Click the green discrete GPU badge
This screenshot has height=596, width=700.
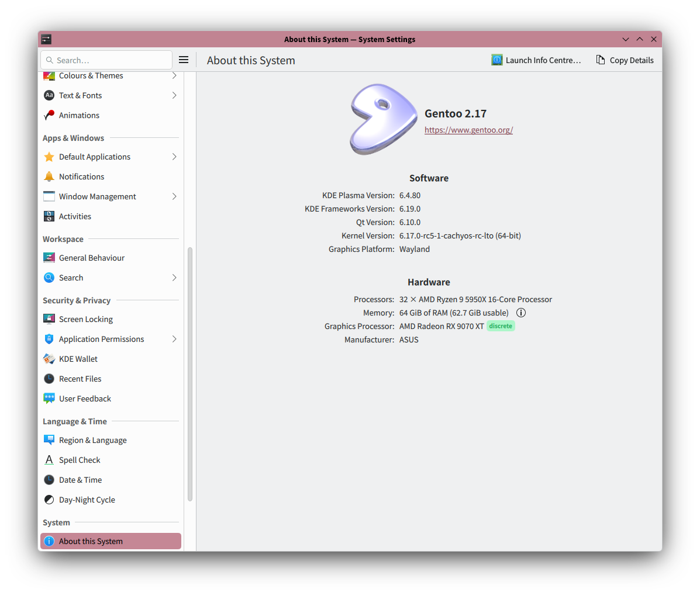[501, 326]
